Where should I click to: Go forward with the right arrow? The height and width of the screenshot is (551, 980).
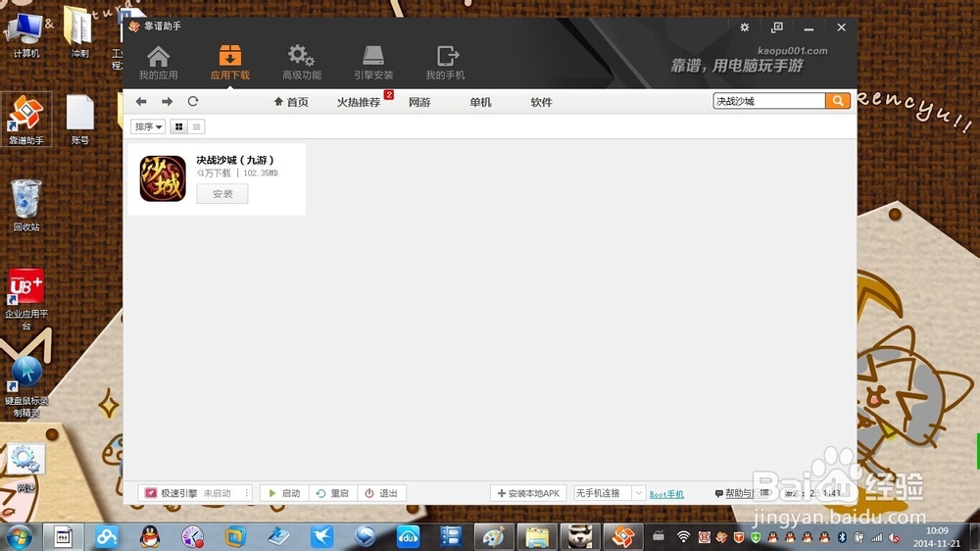(167, 101)
